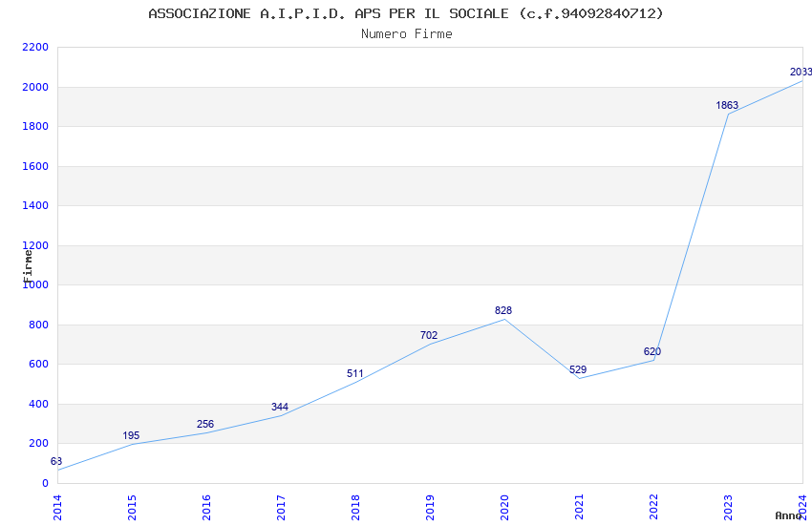Select y-axis tick 400
This screenshot has height=525, width=812.
coord(38,404)
